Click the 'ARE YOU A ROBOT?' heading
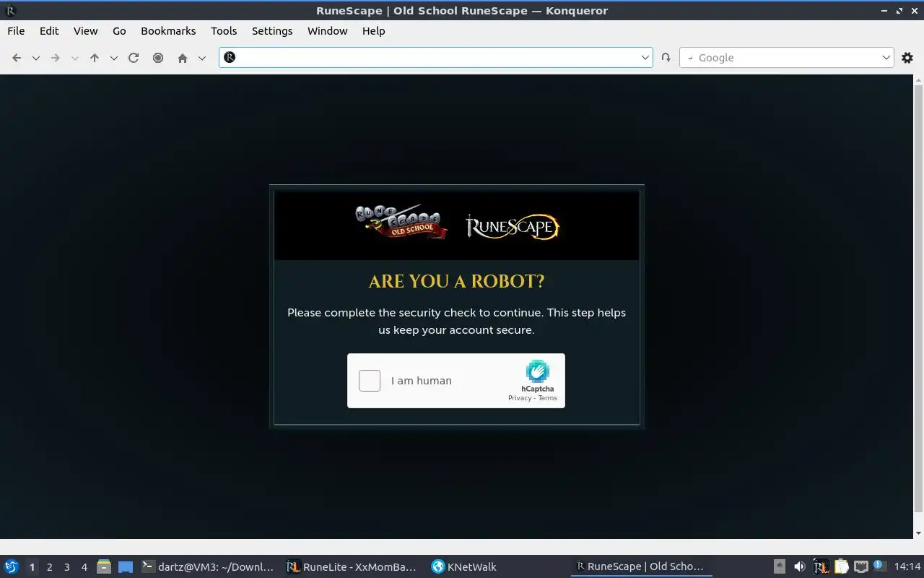 coord(457,281)
